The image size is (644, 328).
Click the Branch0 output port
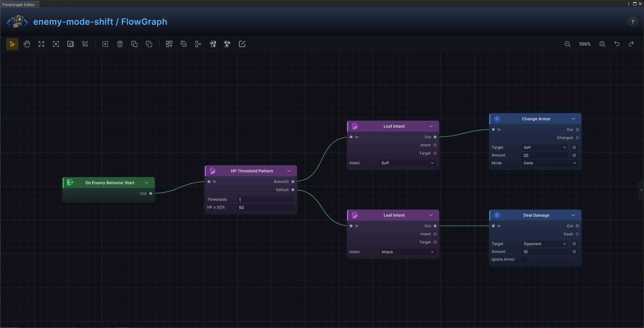[x=293, y=182]
